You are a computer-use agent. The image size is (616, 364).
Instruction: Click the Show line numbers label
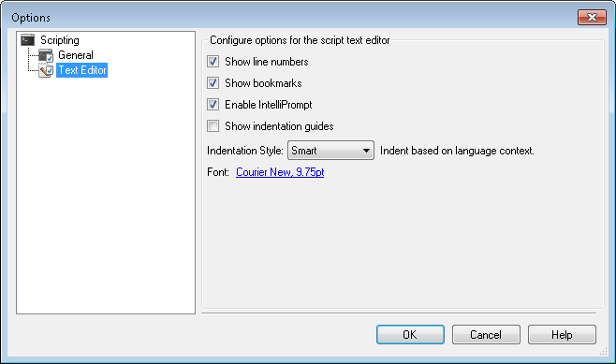coord(267,62)
